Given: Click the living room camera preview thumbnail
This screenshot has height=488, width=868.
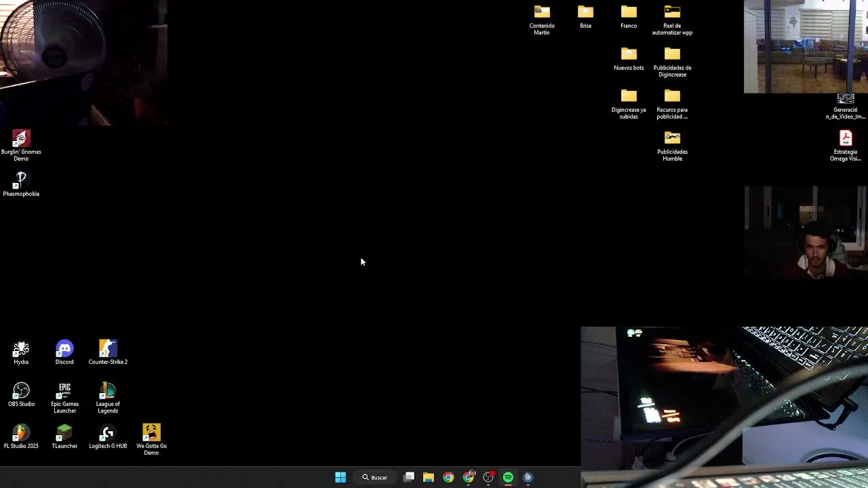Looking at the screenshot, I should click(x=806, y=47).
